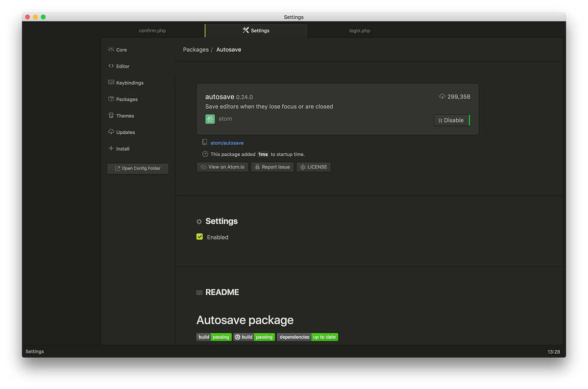Click the Themes paint bucket icon
The height and width of the screenshot is (389, 588).
111,116
